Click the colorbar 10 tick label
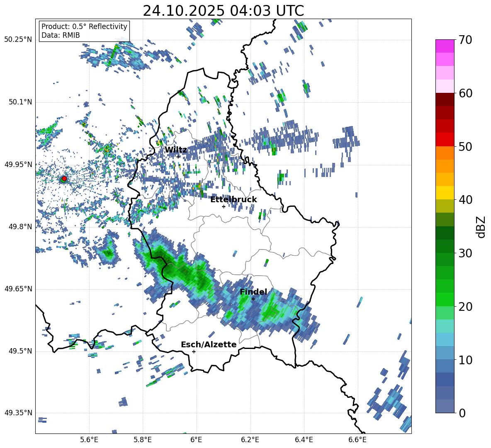 (466, 360)
